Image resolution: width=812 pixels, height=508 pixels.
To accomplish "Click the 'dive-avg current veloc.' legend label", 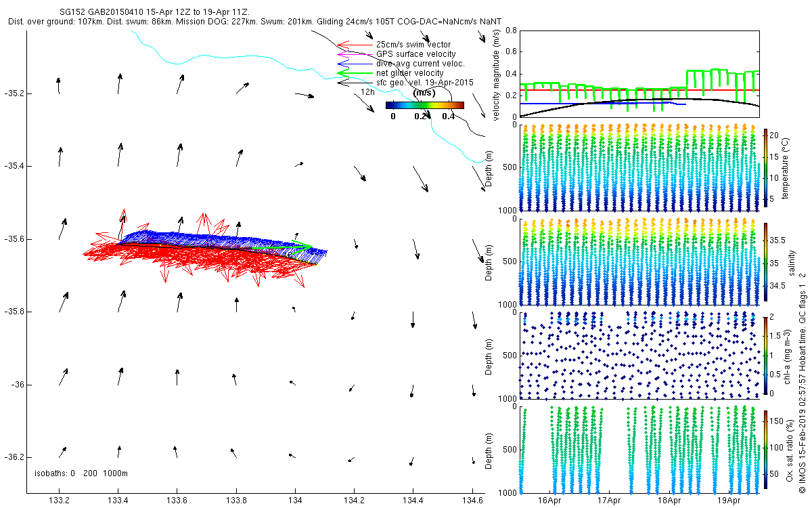I will (x=420, y=64).
